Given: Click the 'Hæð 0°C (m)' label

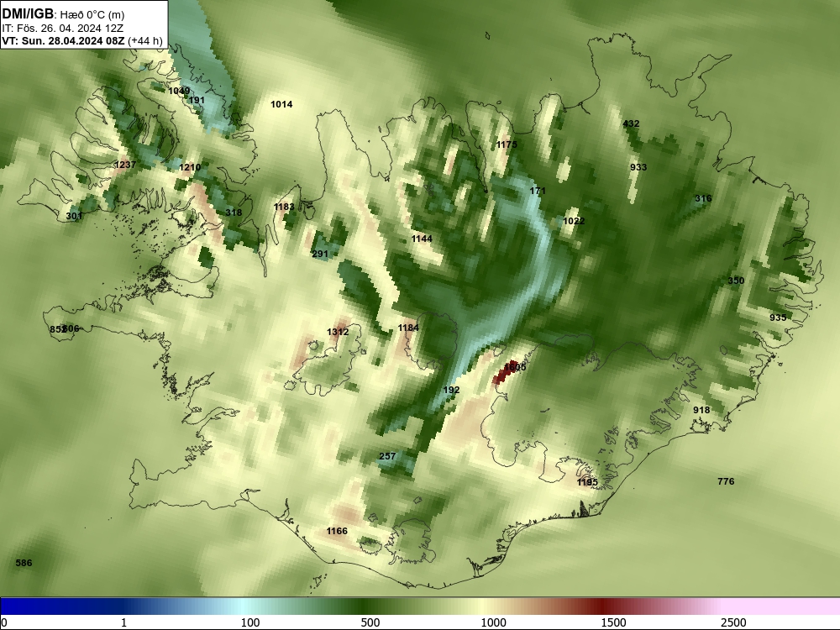Looking at the screenshot, I should coord(92,14).
